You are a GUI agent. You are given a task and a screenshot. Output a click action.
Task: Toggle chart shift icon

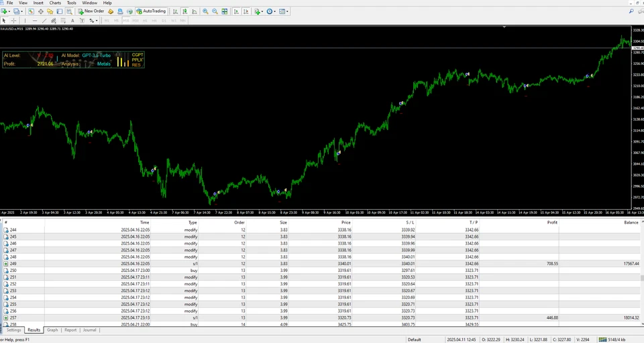[246, 11]
